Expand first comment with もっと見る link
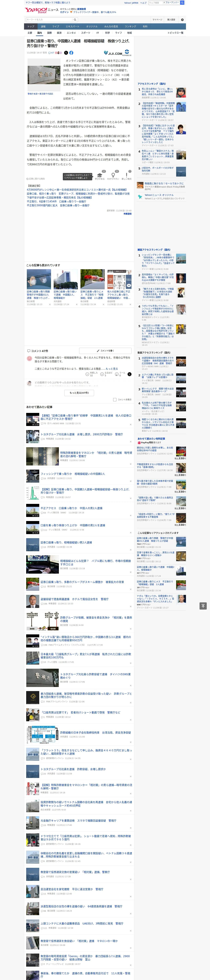The image size is (210, 980). [112, 369]
